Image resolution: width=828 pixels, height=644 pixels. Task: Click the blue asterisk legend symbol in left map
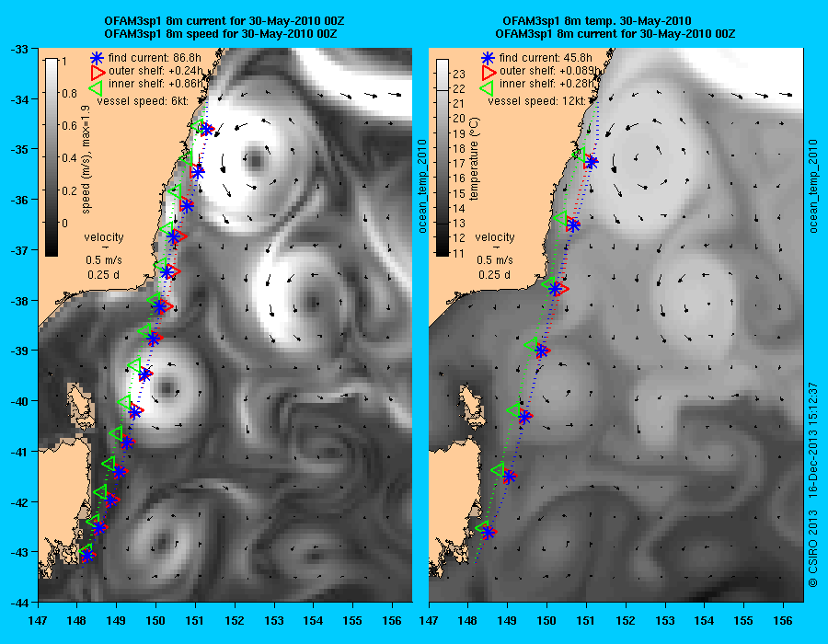(97, 58)
